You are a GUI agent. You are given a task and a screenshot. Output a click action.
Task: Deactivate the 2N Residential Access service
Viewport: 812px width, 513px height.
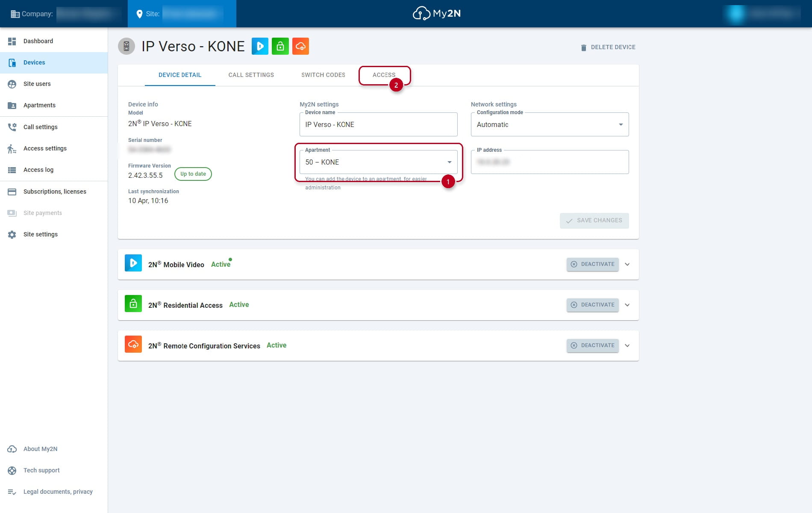pos(592,305)
